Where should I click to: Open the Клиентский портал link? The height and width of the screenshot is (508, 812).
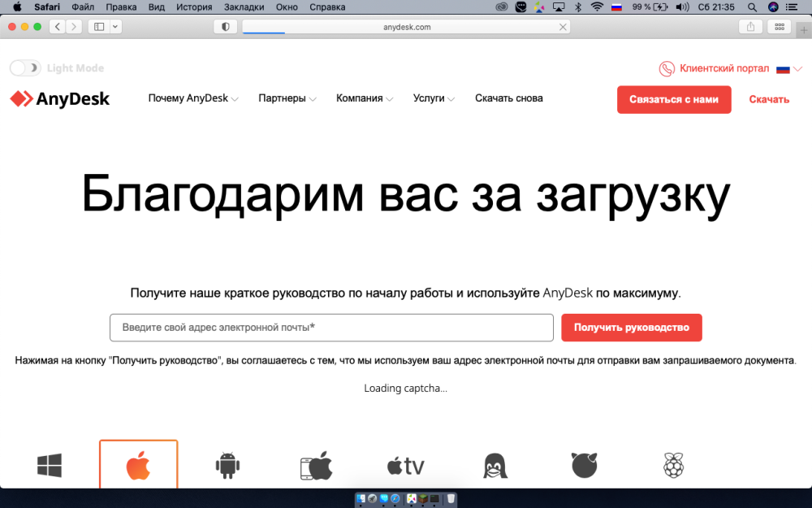tap(724, 68)
